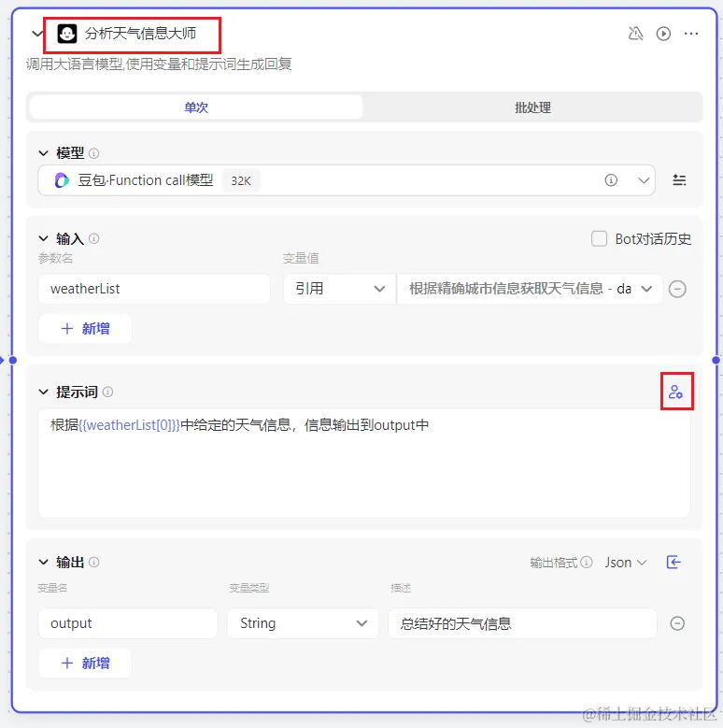Switch to the 单次 tab
Viewport: 723px width, 728px height.
(x=196, y=107)
